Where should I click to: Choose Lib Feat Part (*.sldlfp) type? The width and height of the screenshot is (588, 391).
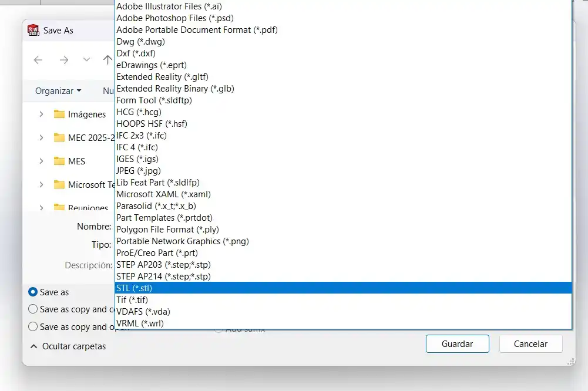click(343, 183)
